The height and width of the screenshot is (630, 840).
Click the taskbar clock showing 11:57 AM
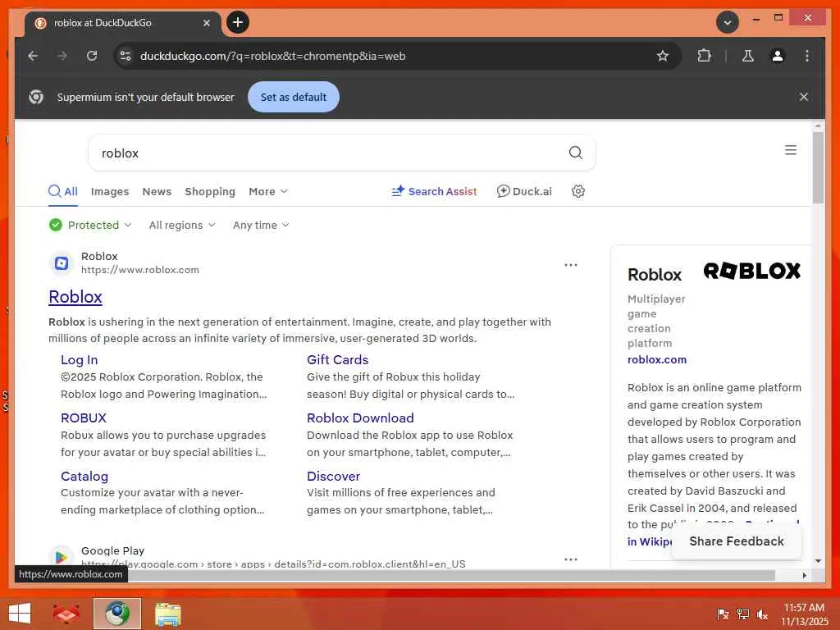[804, 614]
